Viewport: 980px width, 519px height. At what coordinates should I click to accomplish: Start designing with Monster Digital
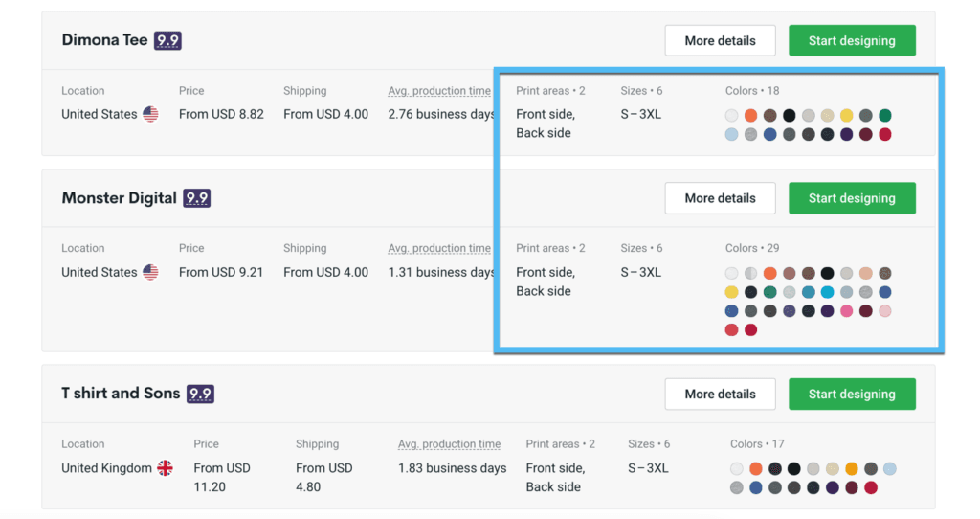point(852,198)
